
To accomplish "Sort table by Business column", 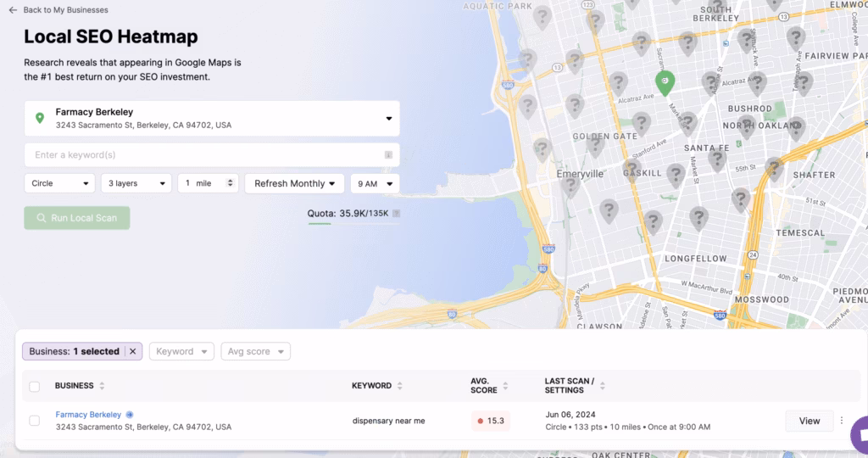I will tap(102, 386).
